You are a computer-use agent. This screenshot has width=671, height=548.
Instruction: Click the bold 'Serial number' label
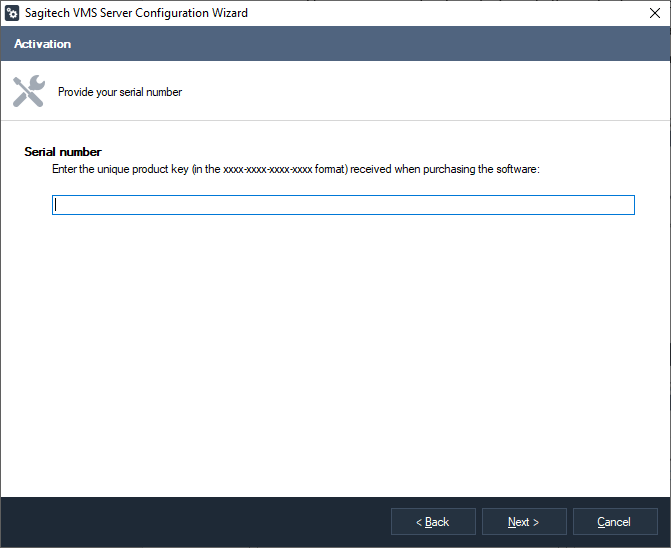[x=62, y=152]
